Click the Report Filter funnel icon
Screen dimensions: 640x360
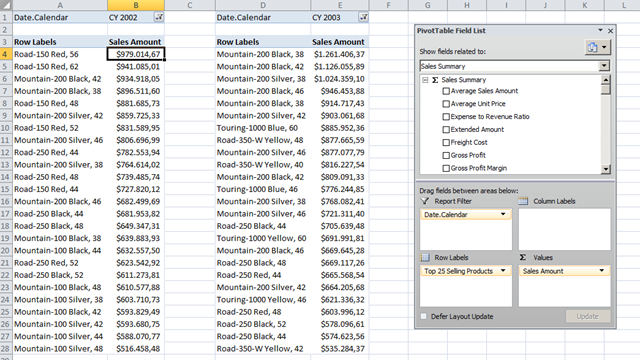425,201
